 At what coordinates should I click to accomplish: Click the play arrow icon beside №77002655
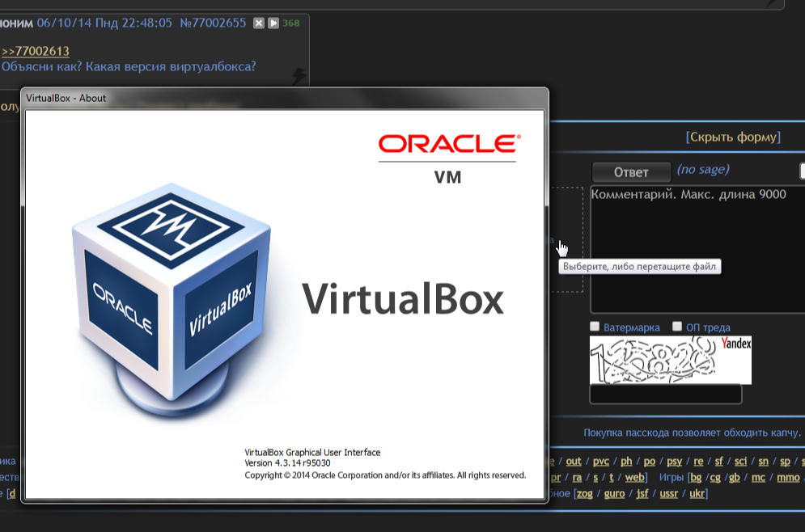pos(273,23)
